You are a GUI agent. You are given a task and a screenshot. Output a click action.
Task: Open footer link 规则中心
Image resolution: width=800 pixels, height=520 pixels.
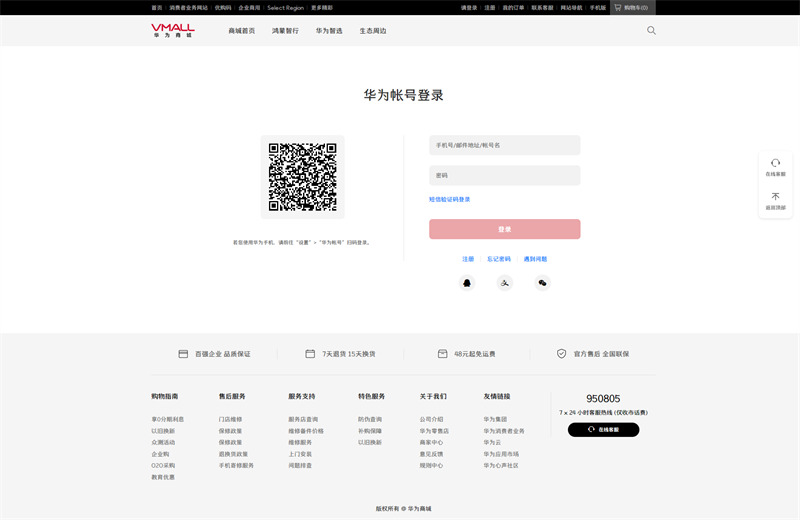(x=432, y=465)
